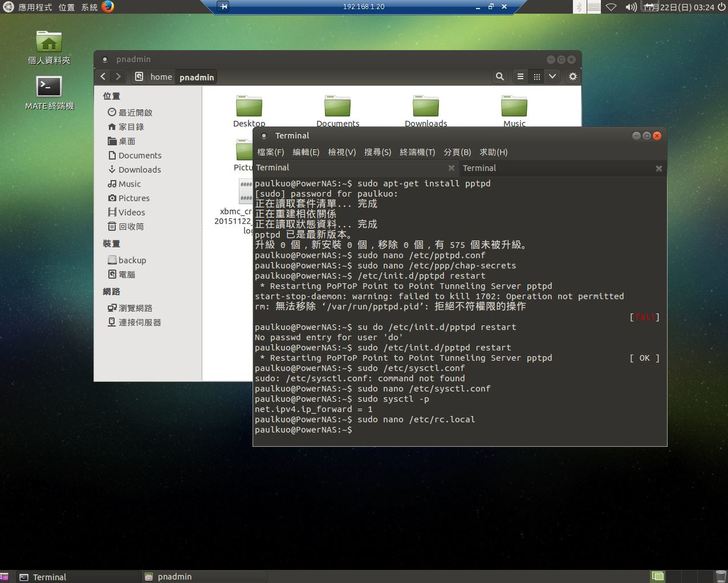Open file manager settings gear menu

pos(573,77)
